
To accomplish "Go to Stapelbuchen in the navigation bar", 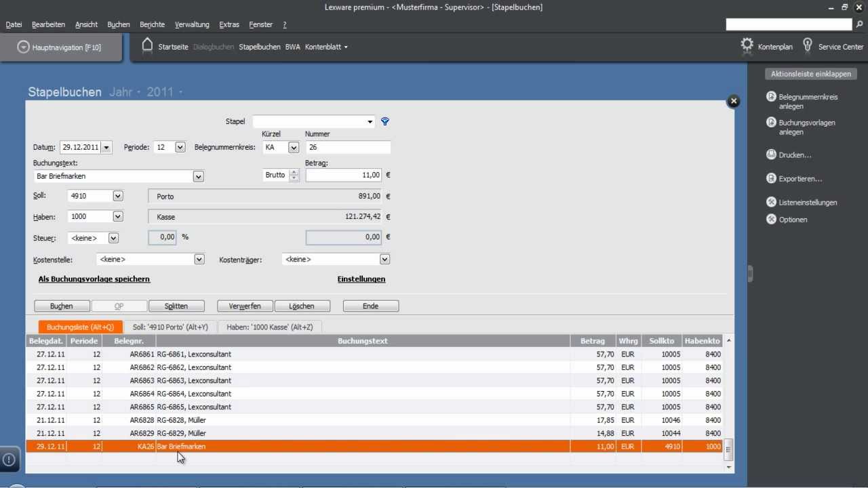I will pos(260,47).
